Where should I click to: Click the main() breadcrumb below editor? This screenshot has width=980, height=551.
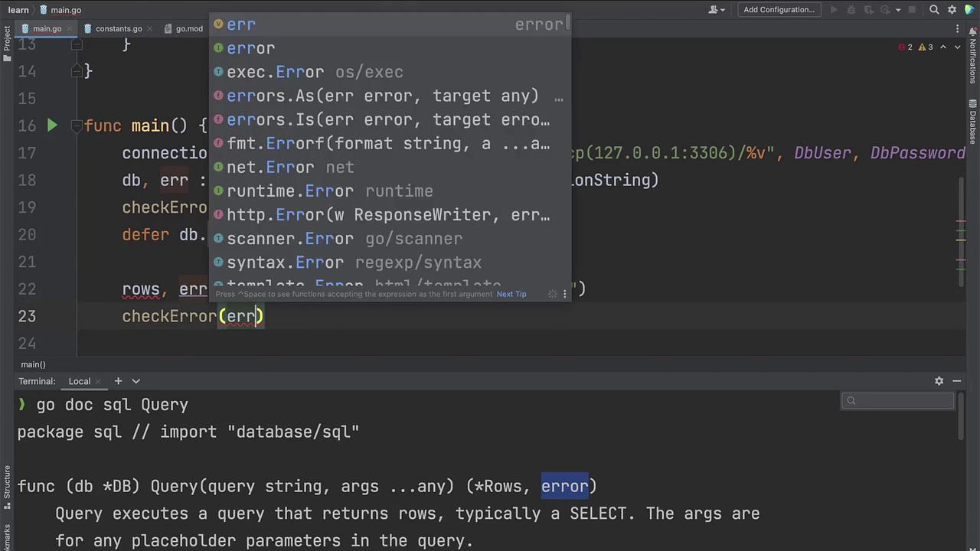pos(33,364)
